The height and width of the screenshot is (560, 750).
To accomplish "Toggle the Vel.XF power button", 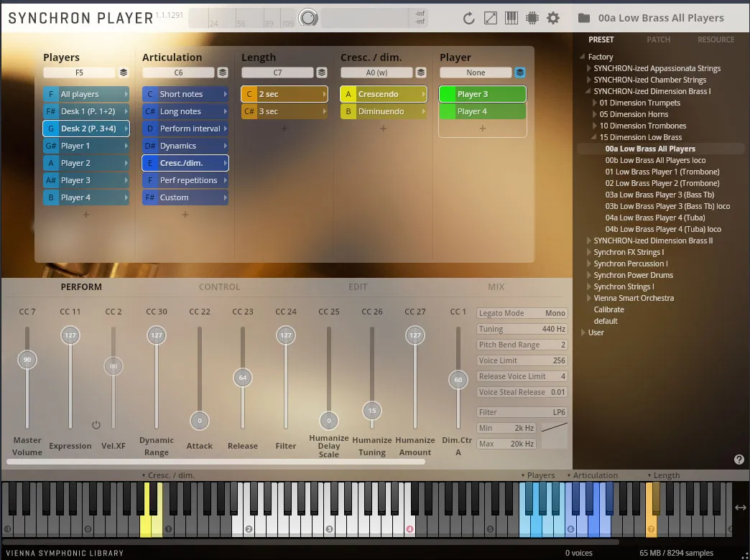I will click(96, 425).
